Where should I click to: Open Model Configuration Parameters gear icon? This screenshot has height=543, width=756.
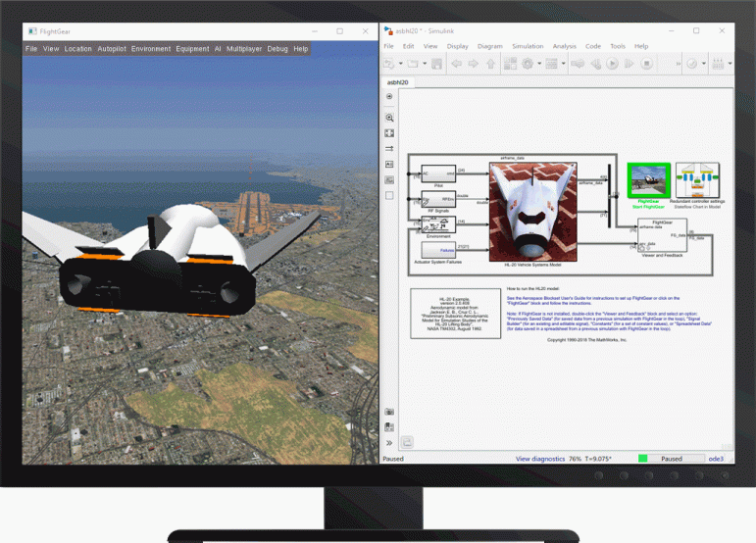(528, 64)
